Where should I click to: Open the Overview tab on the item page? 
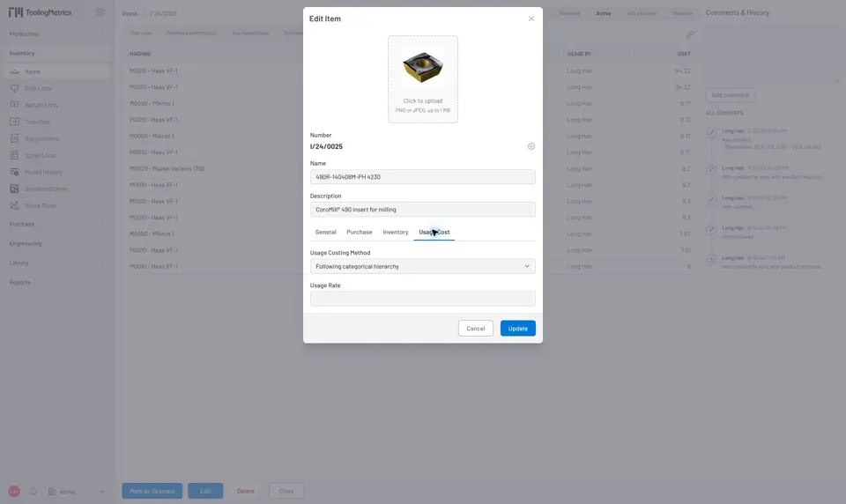pyautogui.click(x=141, y=33)
